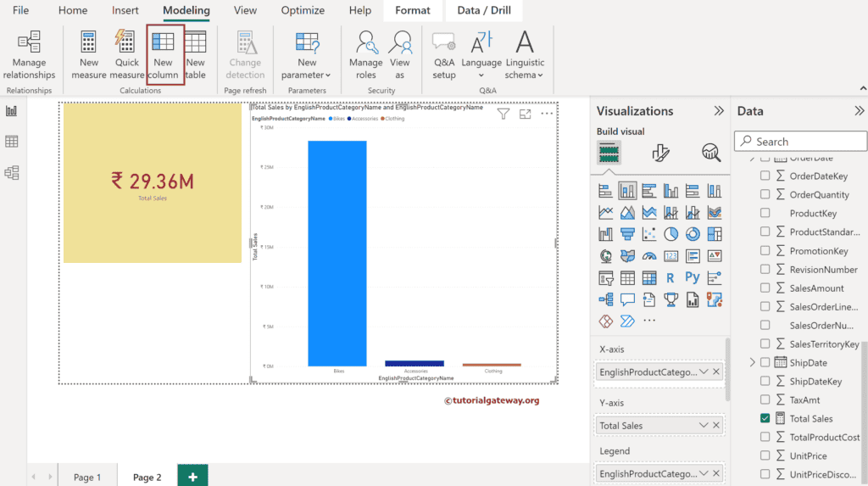Viewport: 868px width, 486px height.
Task: Check the ShipDateKey field
Action: click(x=765, y=382)
